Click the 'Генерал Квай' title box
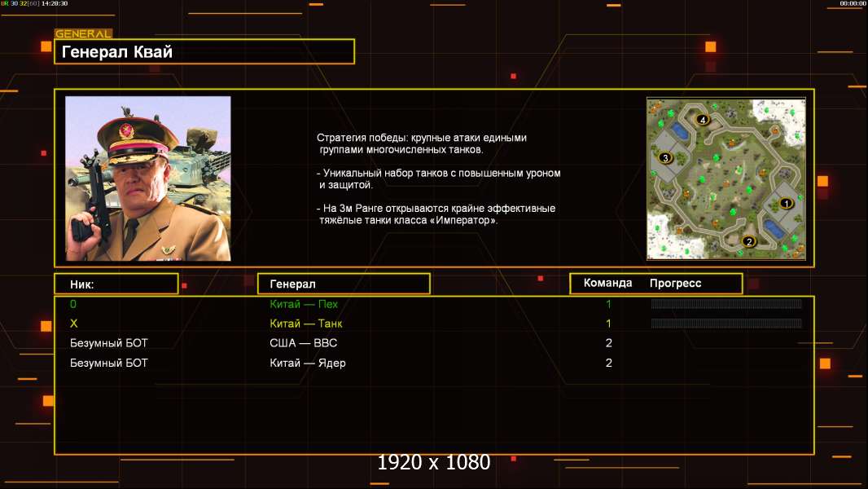The image size is (868, 489). click(204, 51)
